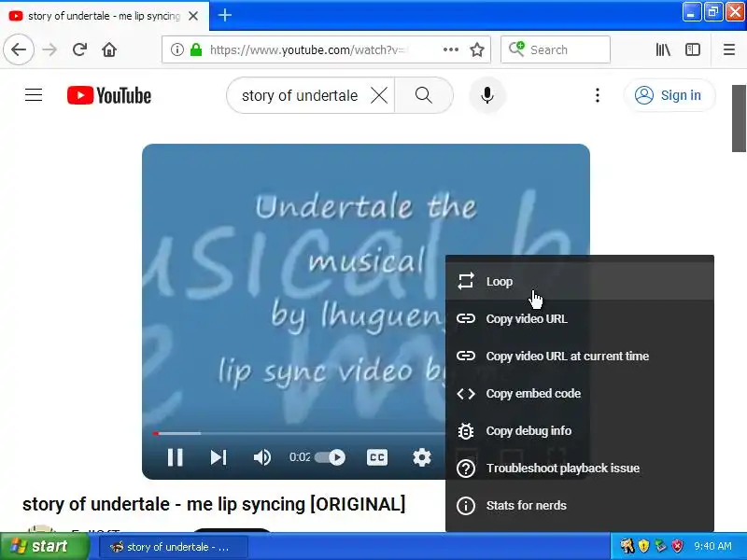Open the player settings gear
Viewport: 747px width, 560px height.
[422, 457]
